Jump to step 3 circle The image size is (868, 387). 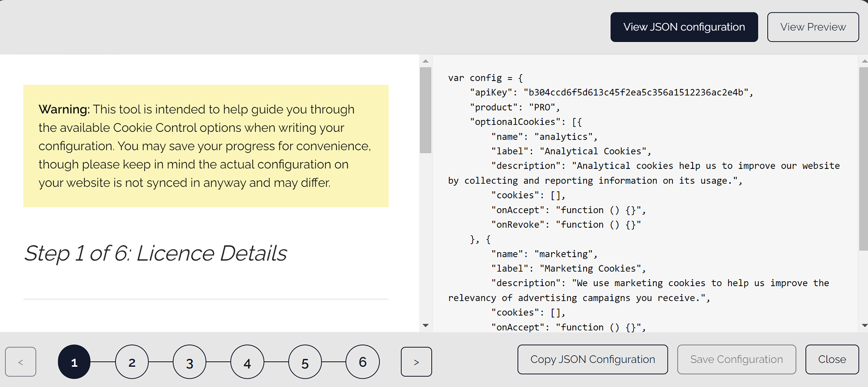tap(190, 362)
